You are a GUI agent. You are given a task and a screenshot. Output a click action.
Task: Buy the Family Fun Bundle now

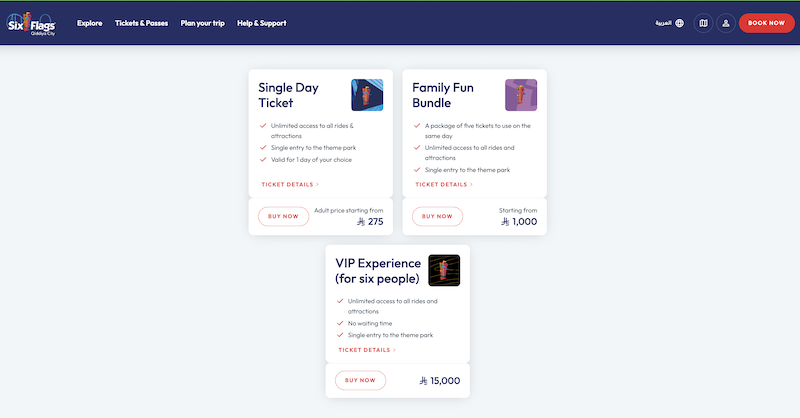[x=437, y=216]
